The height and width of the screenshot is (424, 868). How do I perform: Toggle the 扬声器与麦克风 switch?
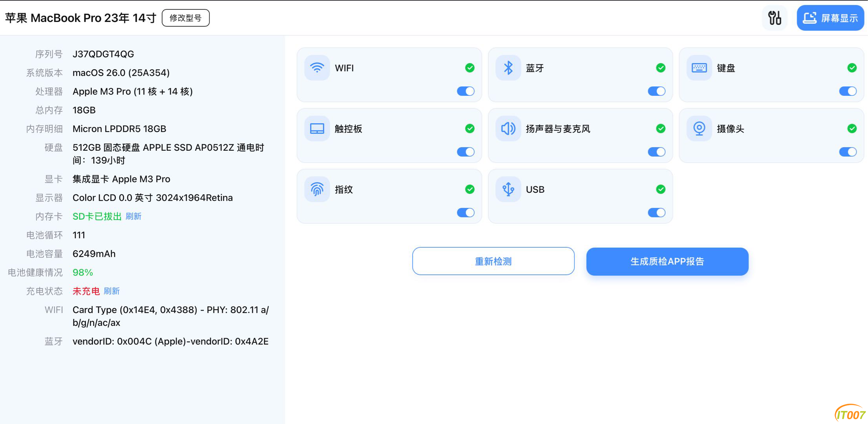pos(657,152)
